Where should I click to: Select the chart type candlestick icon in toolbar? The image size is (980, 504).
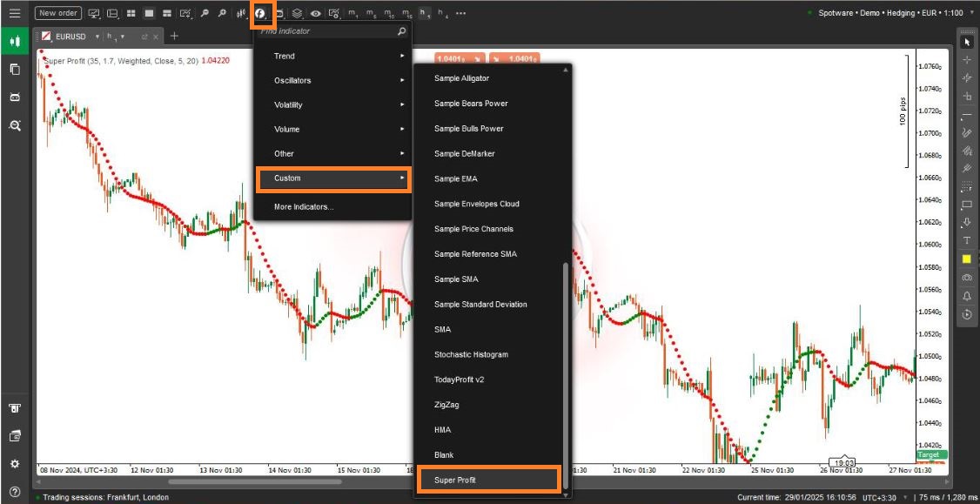241,14
